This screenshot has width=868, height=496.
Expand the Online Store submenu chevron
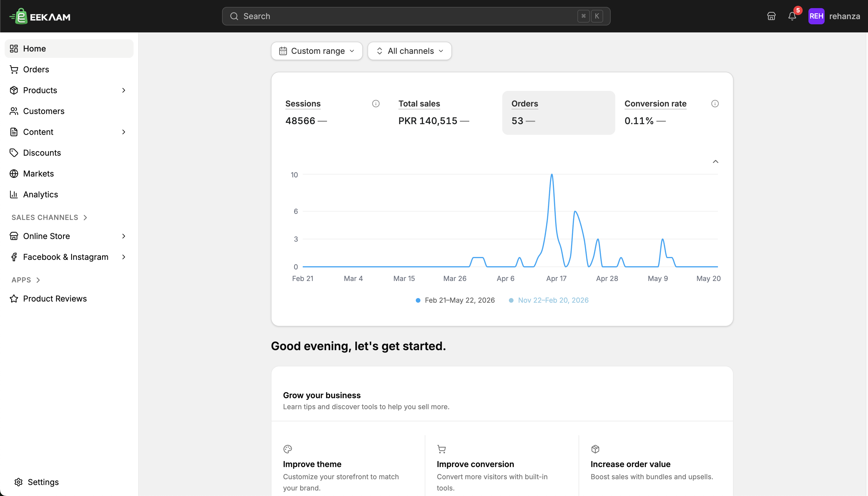[x=124, y=236]
